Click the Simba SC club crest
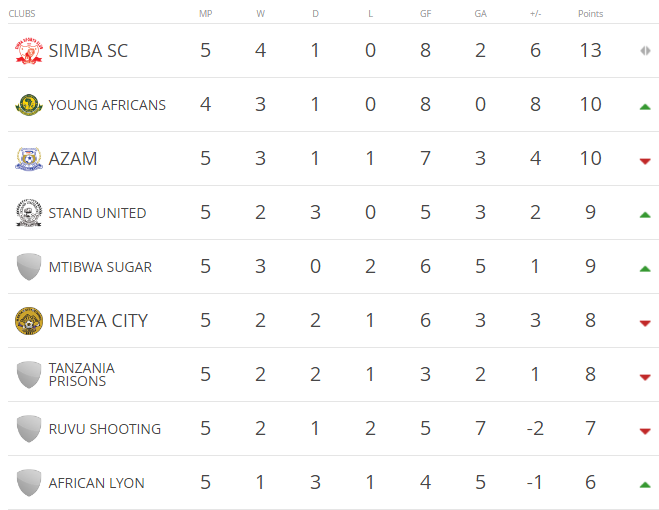The width and height of the screenshot is (659, 510). pyautogui.click(x=29, y=51)
